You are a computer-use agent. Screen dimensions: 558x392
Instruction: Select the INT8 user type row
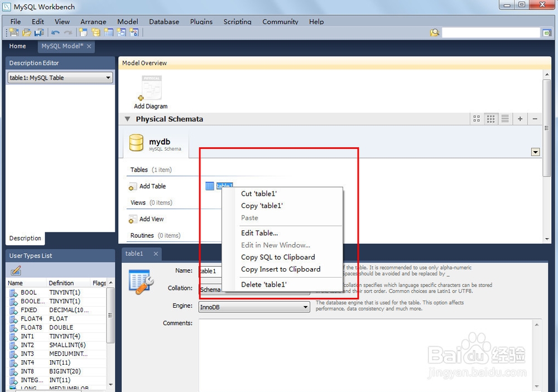[x=57, y=371]
